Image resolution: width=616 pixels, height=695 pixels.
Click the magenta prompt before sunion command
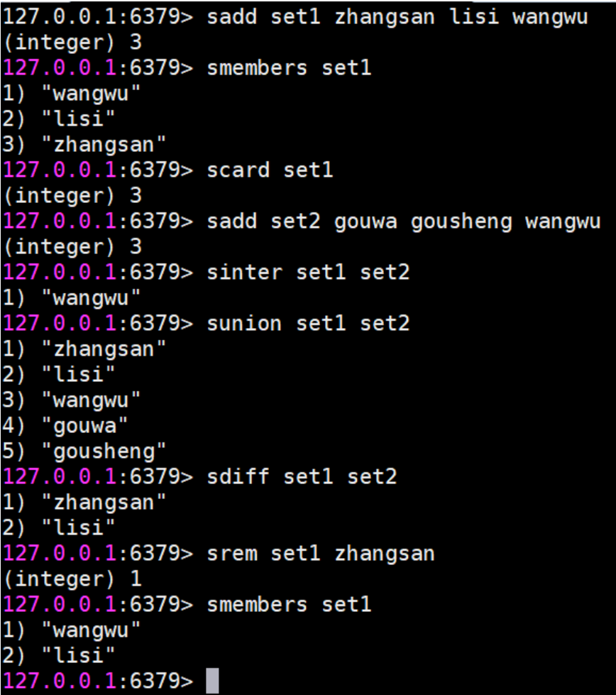click(x=98, y=324)
